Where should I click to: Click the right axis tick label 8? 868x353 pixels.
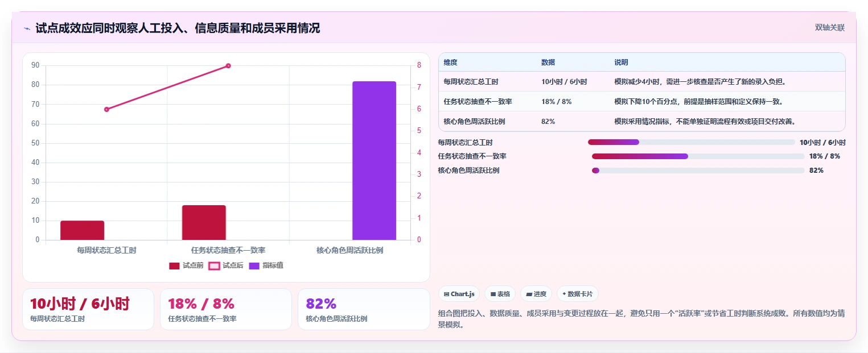419,65
